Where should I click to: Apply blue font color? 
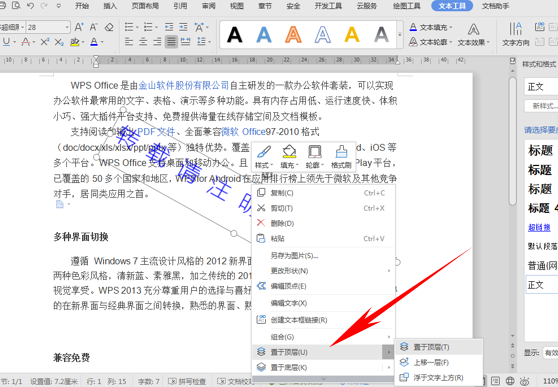[94, 42]
